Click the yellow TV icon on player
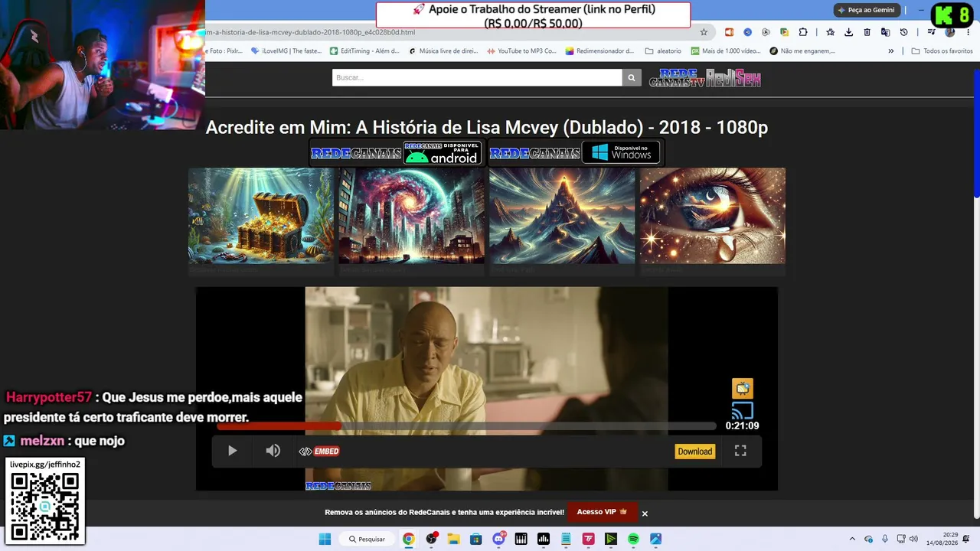The height and width of the screenshot is (551, 980). click(742, 388)
